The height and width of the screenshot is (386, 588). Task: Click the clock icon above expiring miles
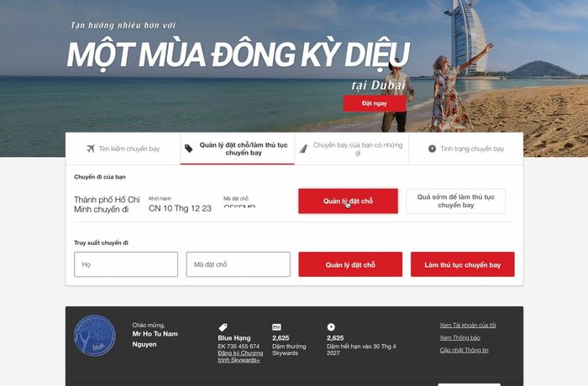click(x=331, y=327)
